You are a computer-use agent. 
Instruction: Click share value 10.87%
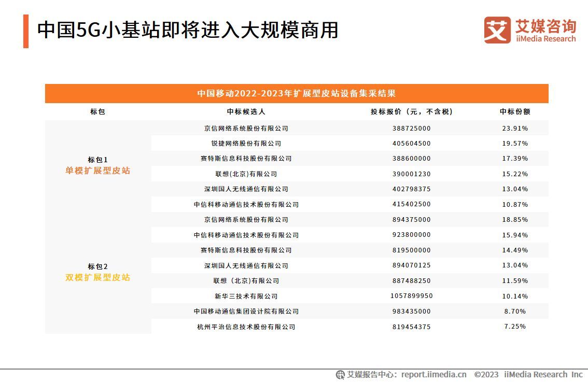(515, 204)
